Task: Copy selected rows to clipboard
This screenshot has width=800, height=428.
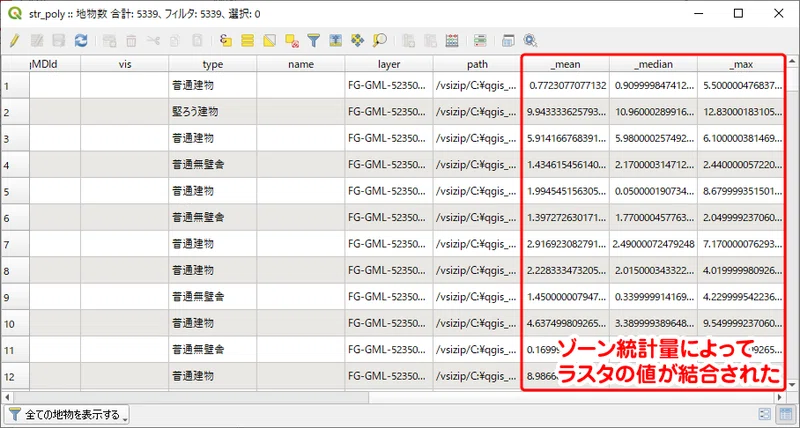Action: (175, 40)
